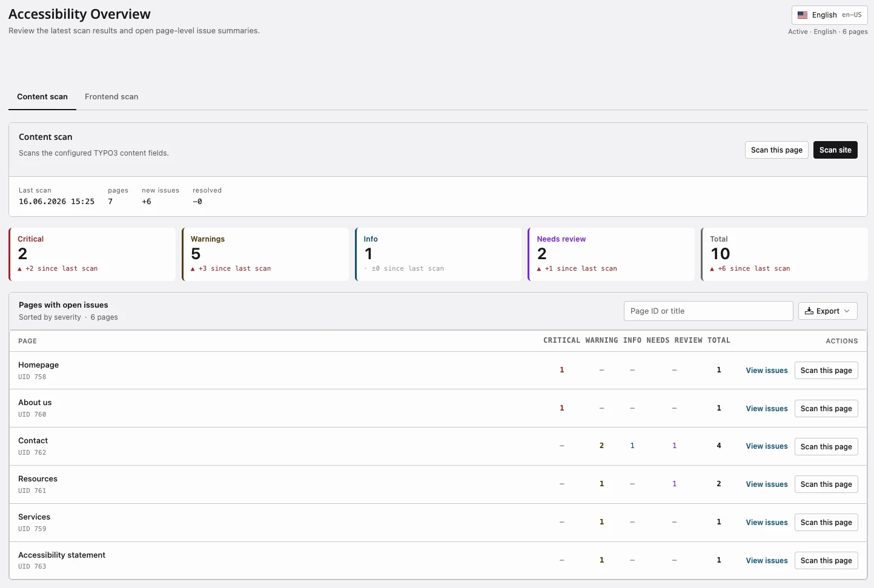Click the INFO column header
The height and width of the screenshot is (588, 874).
(632, 341)
